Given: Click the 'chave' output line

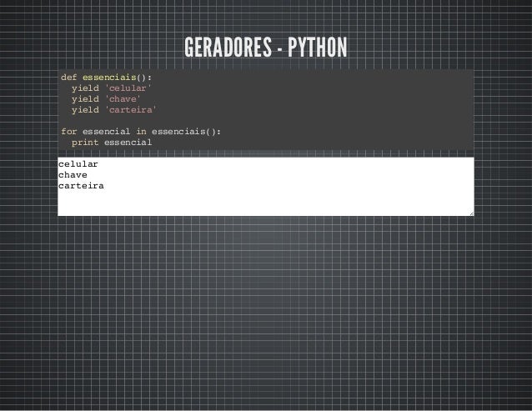Looking at the screenshot, I should [73, 175].
